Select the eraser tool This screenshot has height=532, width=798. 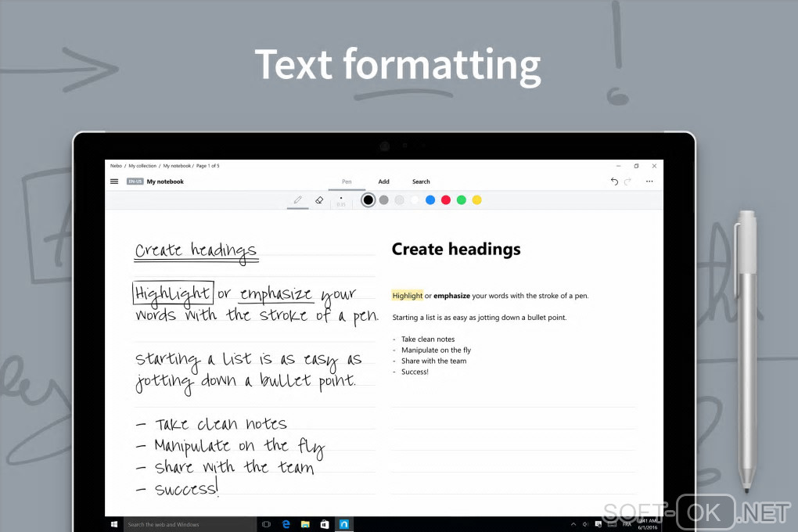(x=319, y=200)
